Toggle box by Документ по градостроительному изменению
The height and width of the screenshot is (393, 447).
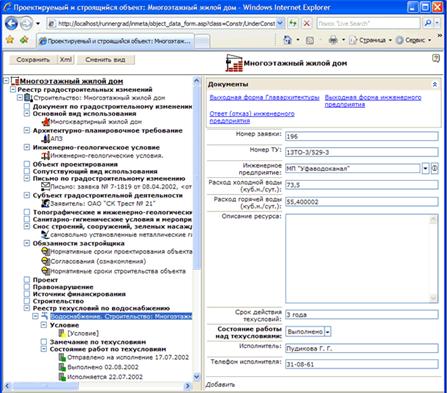pyautogui.click(x=27, y=106)
